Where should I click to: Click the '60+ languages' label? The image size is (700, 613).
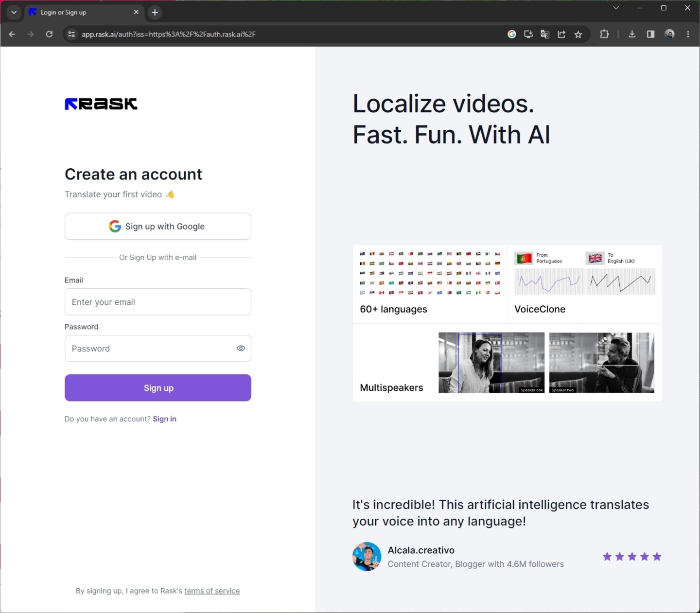point(393,309)
